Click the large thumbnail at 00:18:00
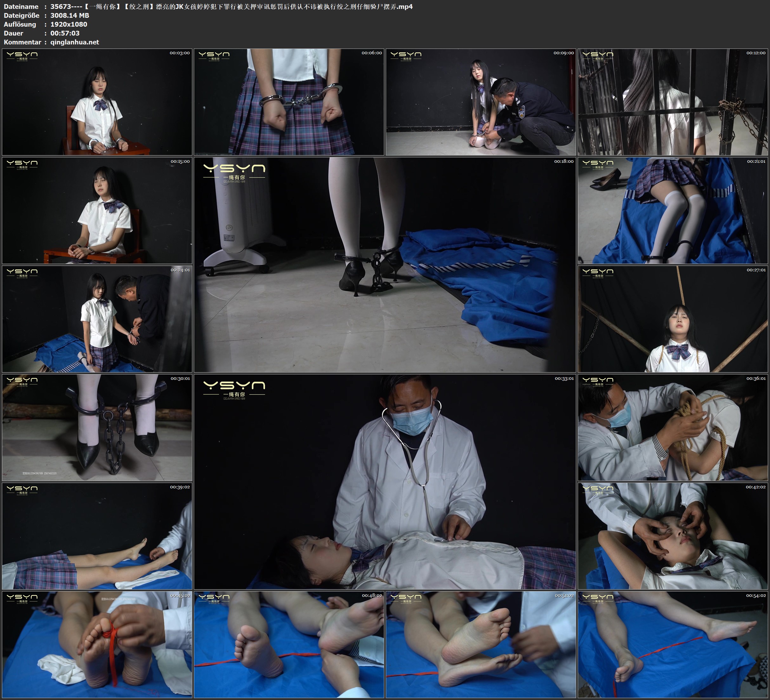Viewport: 770px width, 700px height. click(385, 265)
